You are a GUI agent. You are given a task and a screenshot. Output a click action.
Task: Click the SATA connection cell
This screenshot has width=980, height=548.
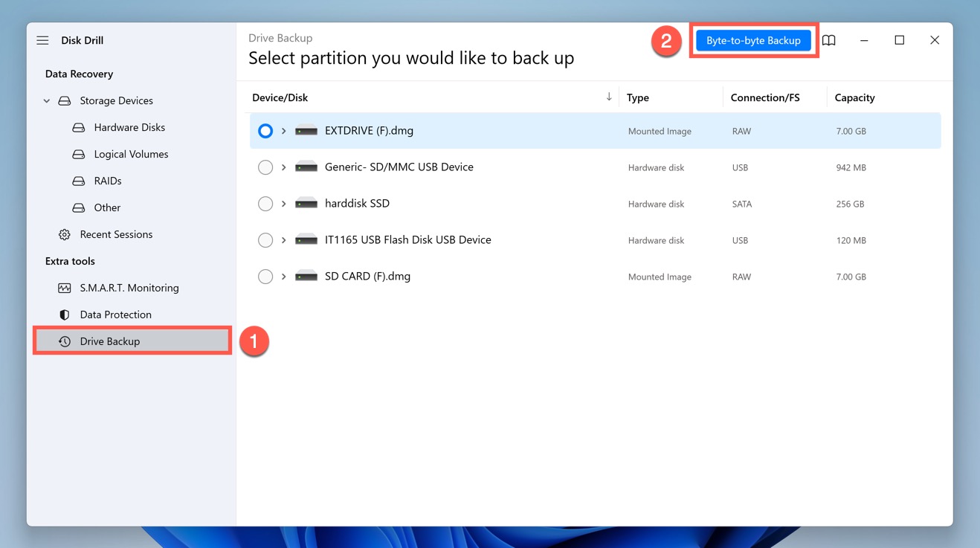pyautogui.click(x=742, y=204)
